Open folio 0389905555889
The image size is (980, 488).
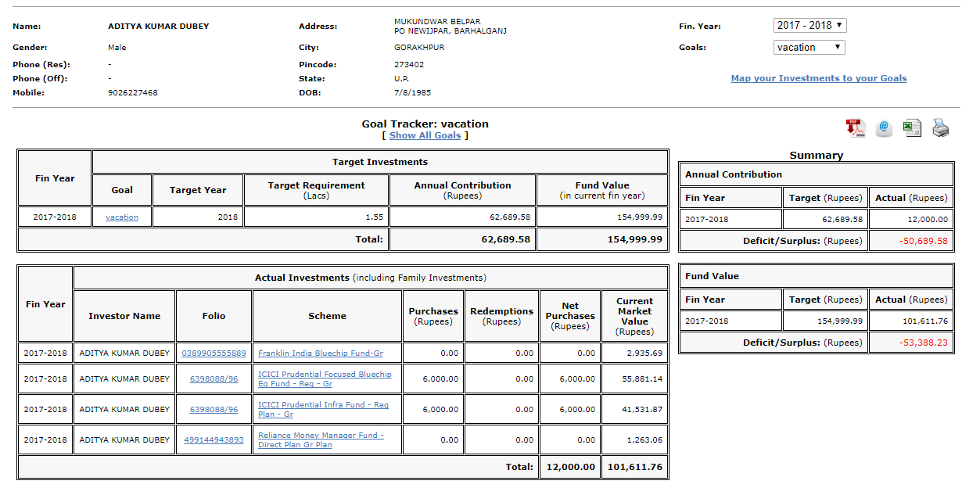tap(214, 353)
